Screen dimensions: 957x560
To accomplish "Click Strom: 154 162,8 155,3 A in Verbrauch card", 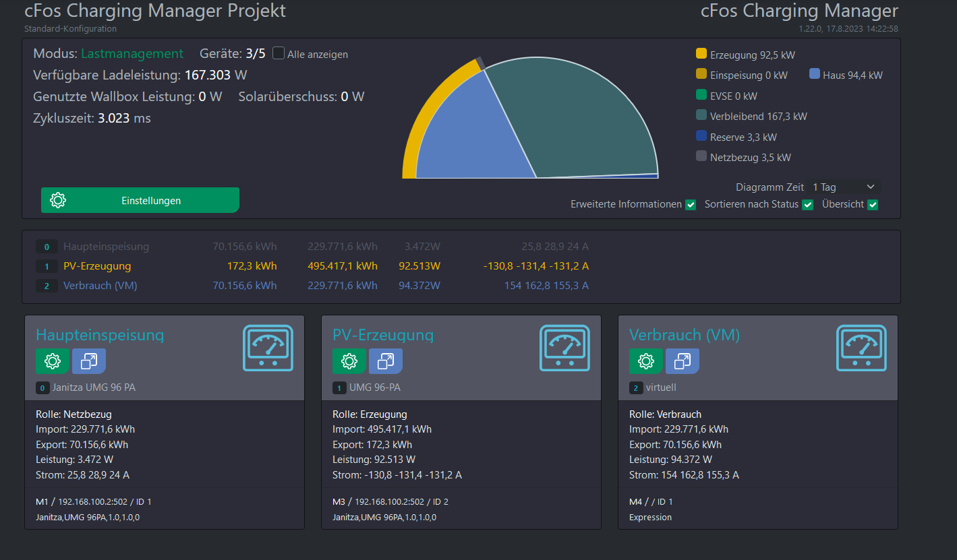I will click(x=684, y=475).
